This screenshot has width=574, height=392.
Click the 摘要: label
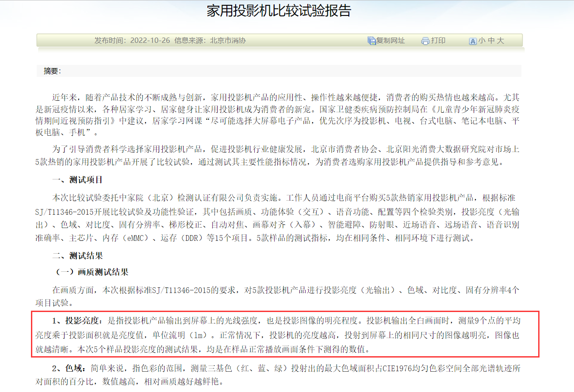coord(53,71)
